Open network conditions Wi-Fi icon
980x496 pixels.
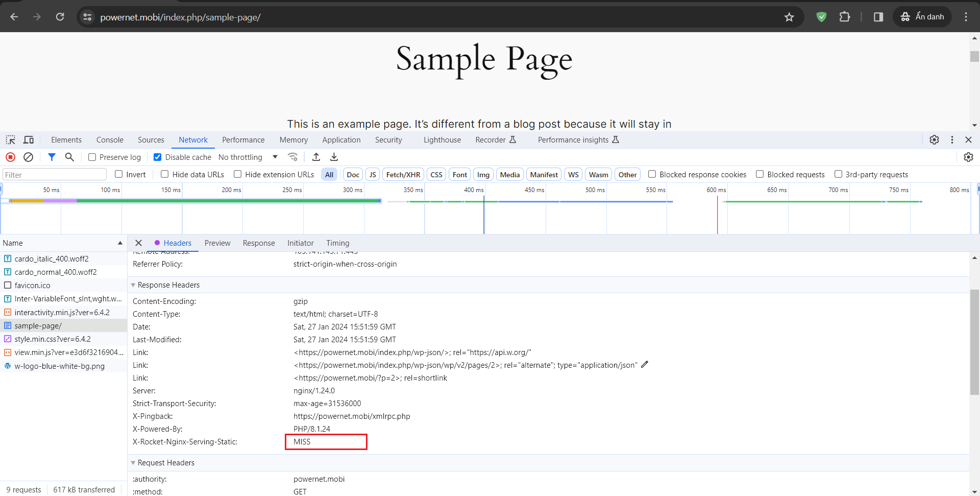tap(292, 157)
